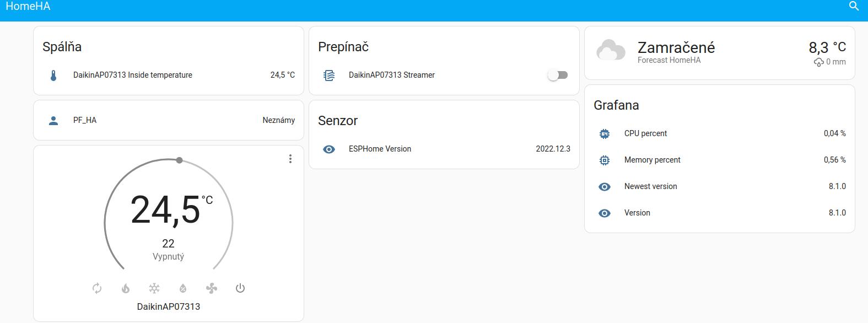Select fan-only mode on thermostat
The height and width of the screenshot is (323, 868).
click(x=212, y=288)
